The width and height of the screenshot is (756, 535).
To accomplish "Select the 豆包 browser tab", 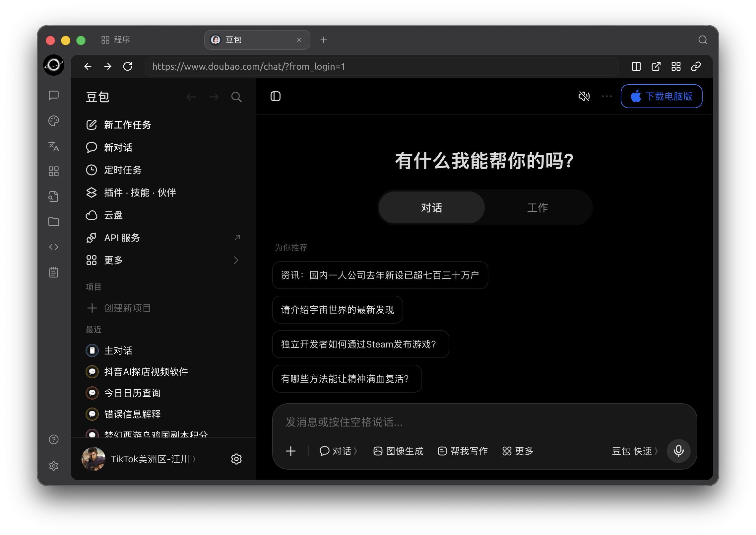I will click(257, 40).
